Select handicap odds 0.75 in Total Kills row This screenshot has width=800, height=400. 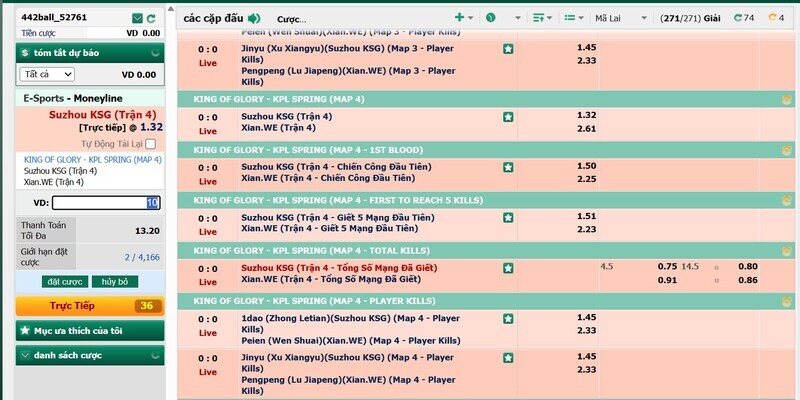[x=667, y=266]
